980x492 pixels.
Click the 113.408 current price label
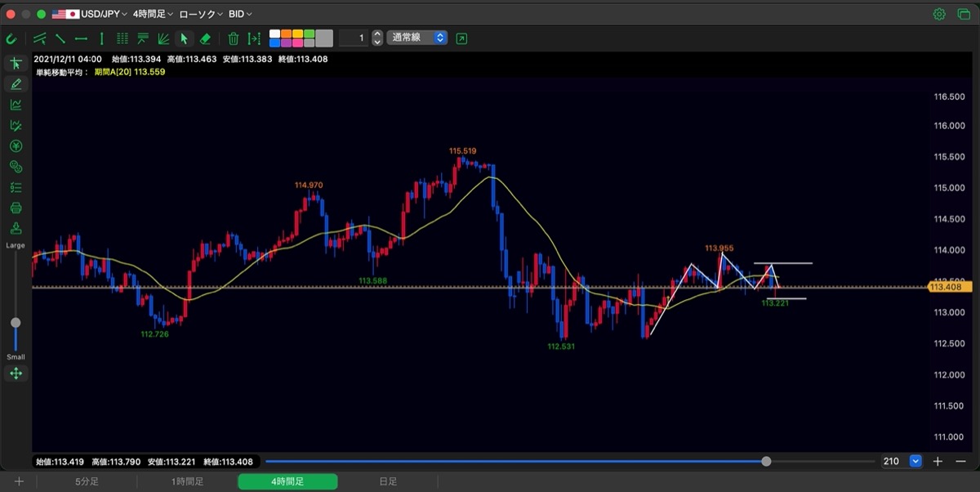pyautogui.click(x=949, y=287)
